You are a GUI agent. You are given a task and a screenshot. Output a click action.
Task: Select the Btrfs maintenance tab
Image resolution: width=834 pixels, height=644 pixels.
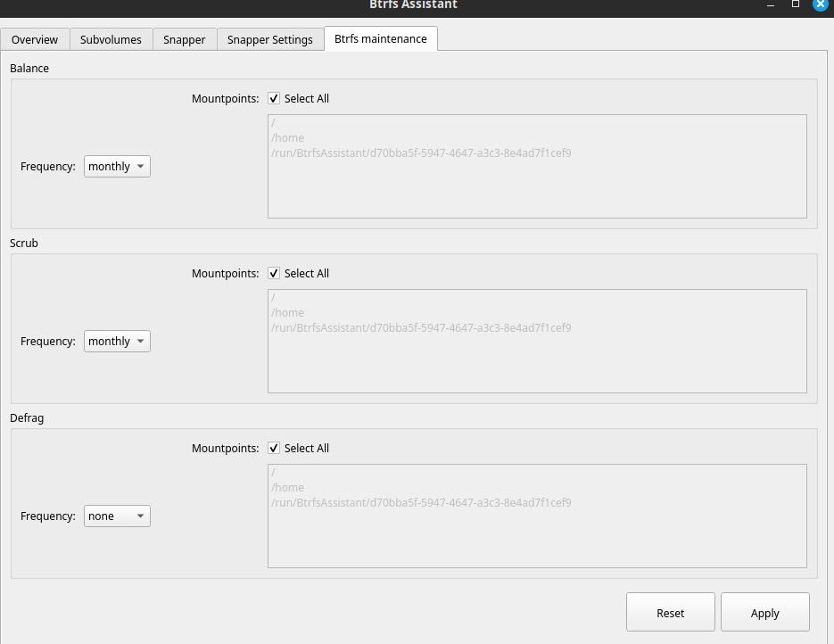tap(380, 39)
